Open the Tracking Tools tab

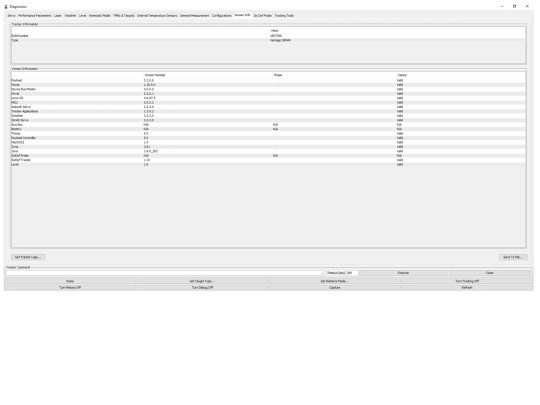(x=284, y=15)
